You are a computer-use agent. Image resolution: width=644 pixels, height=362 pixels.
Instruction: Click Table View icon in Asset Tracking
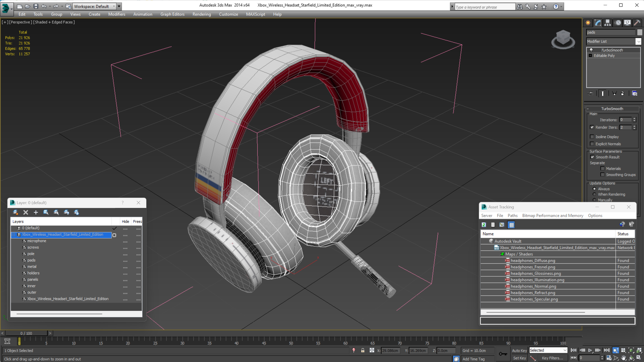511,225
